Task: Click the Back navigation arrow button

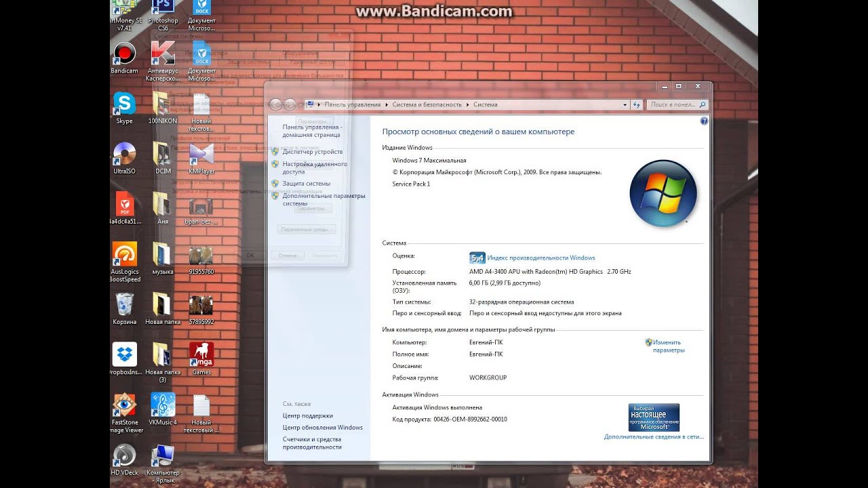Action: pos(276,104)
